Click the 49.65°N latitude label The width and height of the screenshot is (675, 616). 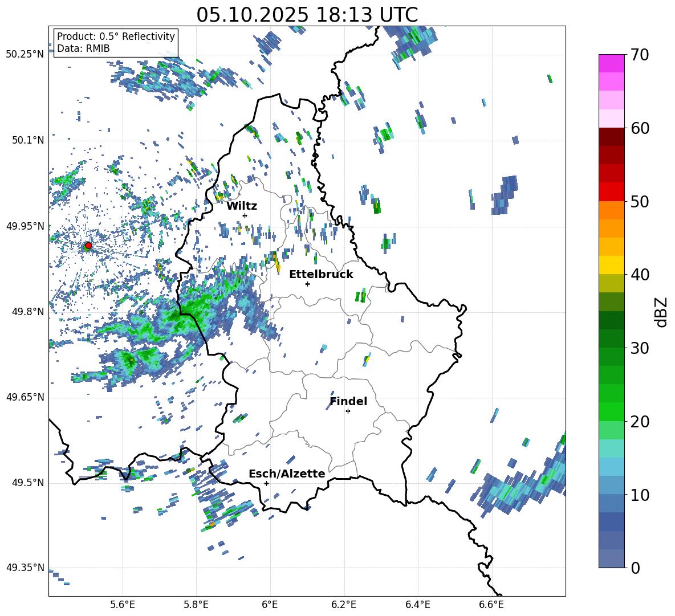25,397
